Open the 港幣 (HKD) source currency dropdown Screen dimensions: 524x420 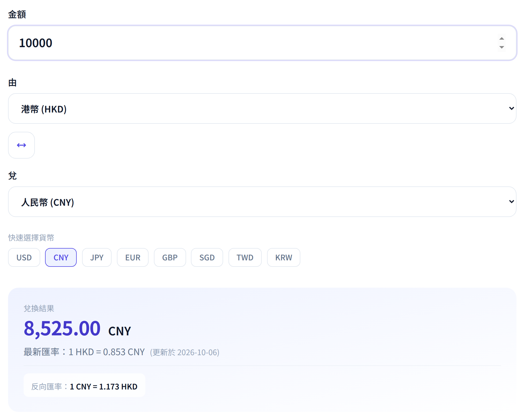[262, 108]
